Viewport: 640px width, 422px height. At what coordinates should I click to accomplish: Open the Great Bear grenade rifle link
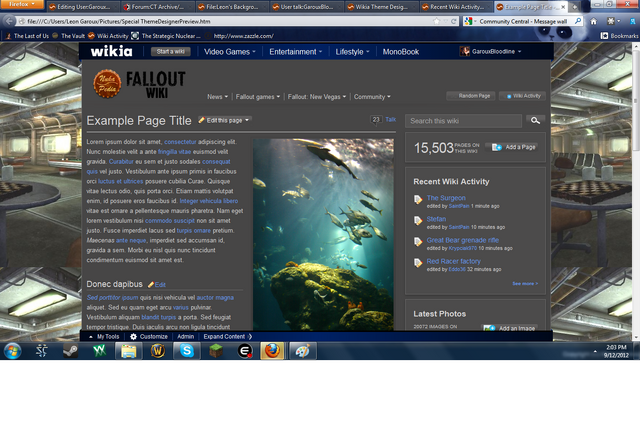pyautogui.click(x=462, y=240)
